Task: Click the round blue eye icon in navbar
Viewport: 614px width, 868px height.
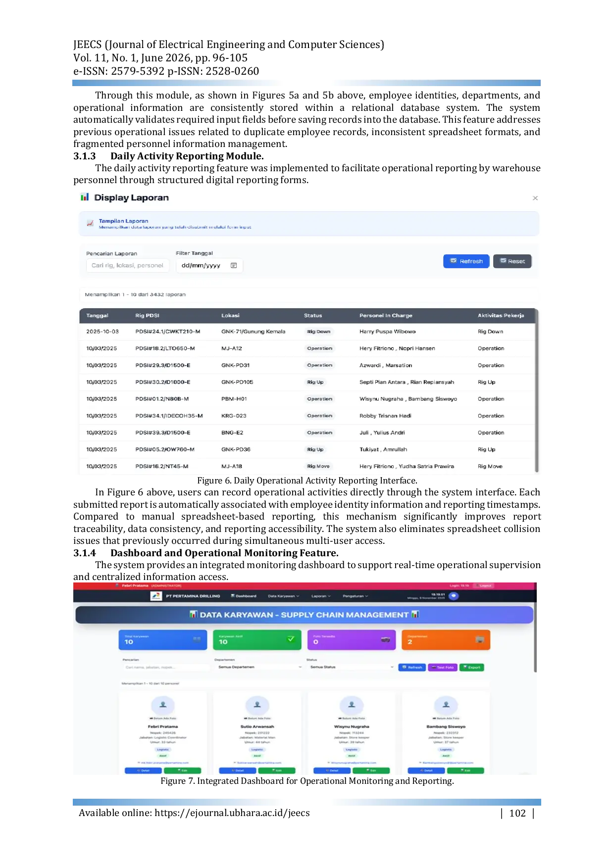Action: tap(454, 596)
